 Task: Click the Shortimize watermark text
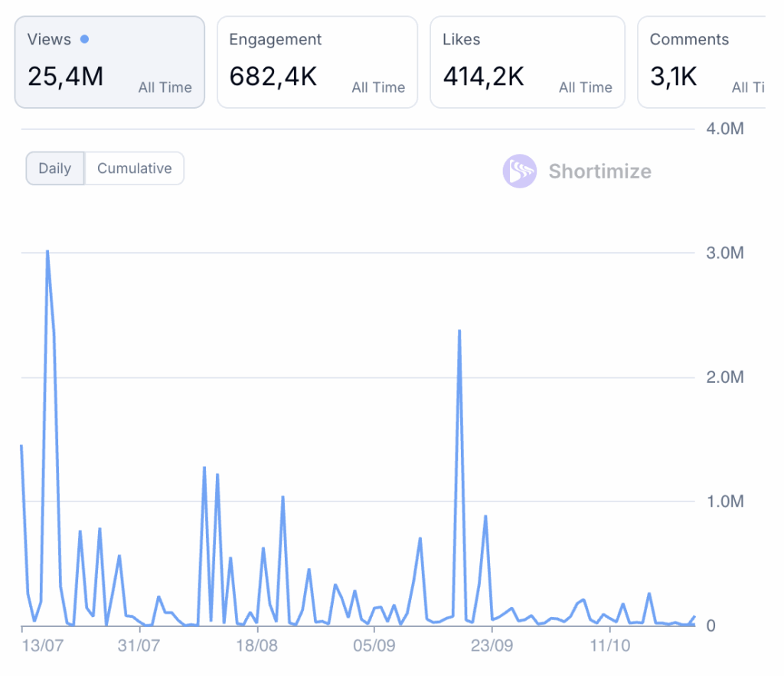pyautogui.click(x=599, y=171)
